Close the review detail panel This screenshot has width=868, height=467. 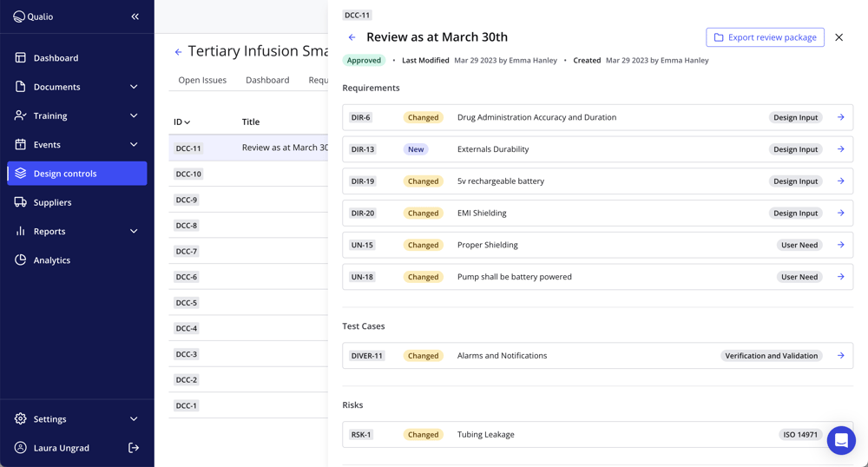click(x=838, y=37)
